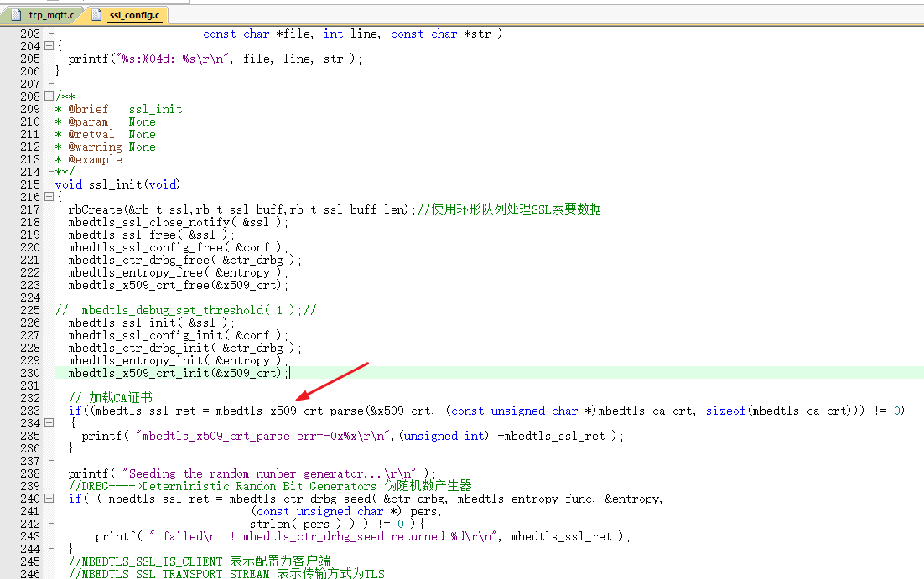The image size is (924, 579).
Task: Click the DRBG Deterministic Random Bit Generators comment
Action: pyautogui.click(x=271, y=486)
